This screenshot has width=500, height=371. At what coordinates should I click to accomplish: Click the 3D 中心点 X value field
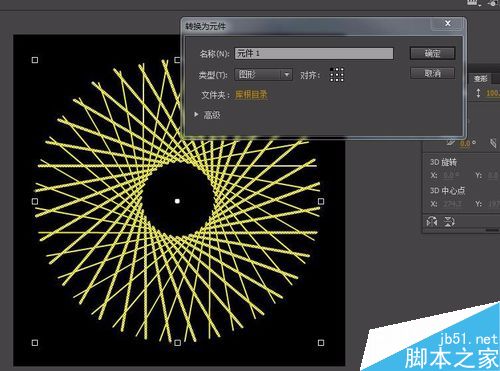[x=452, y=203]
